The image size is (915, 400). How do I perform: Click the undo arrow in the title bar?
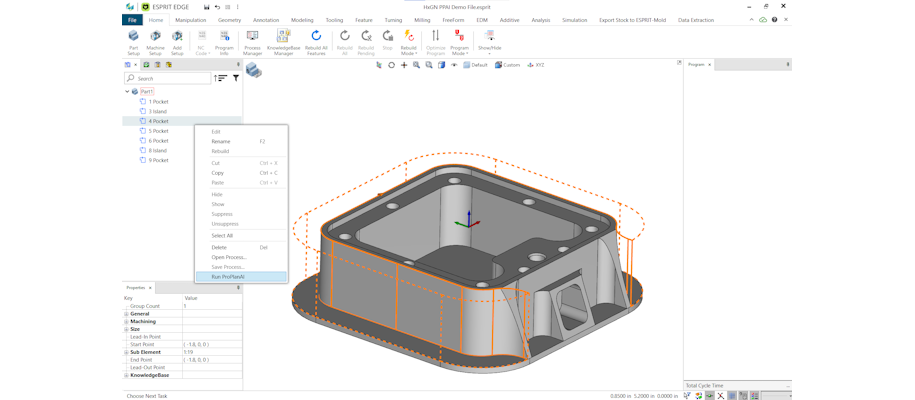(x=217, y=7)
